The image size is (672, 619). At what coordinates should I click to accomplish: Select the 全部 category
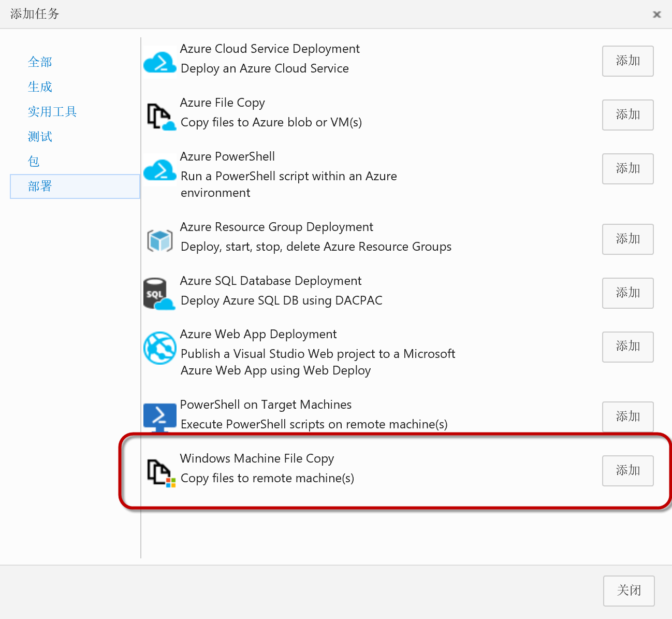click(x=40, y=62)
